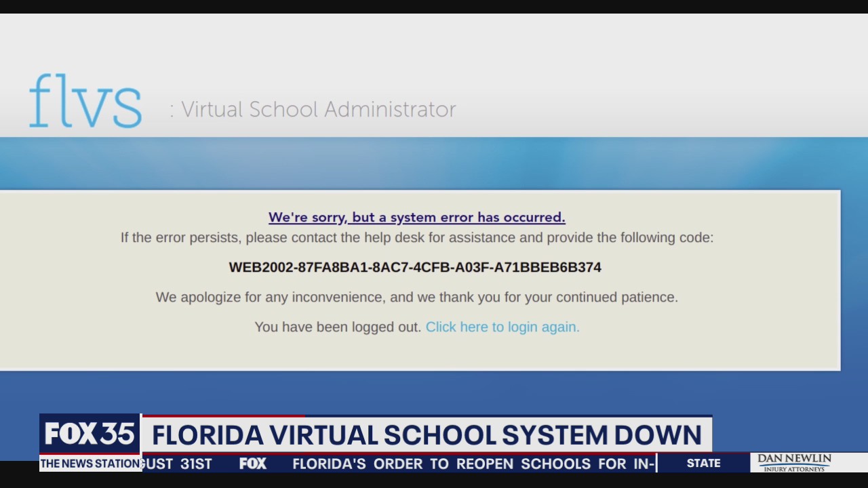Click THE NEWS STATION badge
This screenshot has height=488, width=868.
point(88,464)
